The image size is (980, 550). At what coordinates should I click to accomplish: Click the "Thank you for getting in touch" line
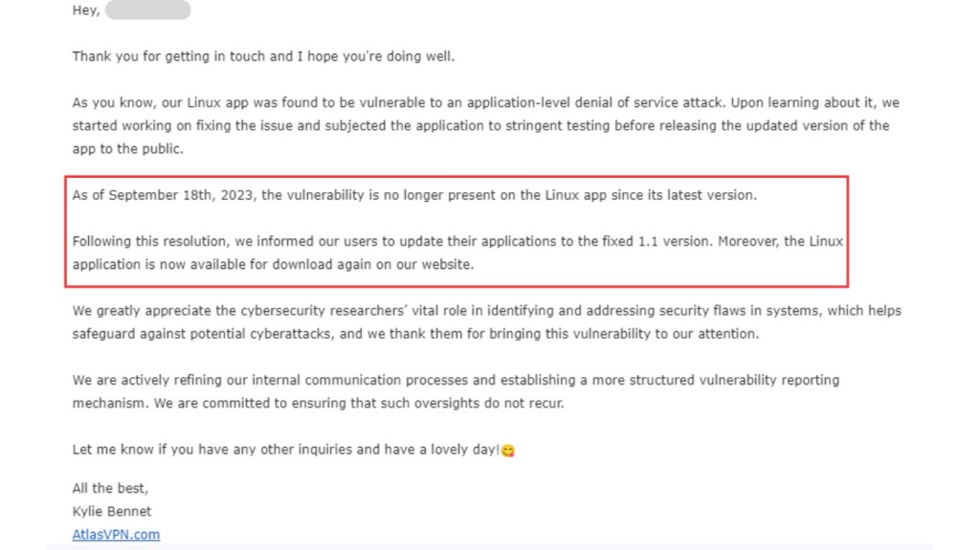pyautogui.click(x=263, y=56)
